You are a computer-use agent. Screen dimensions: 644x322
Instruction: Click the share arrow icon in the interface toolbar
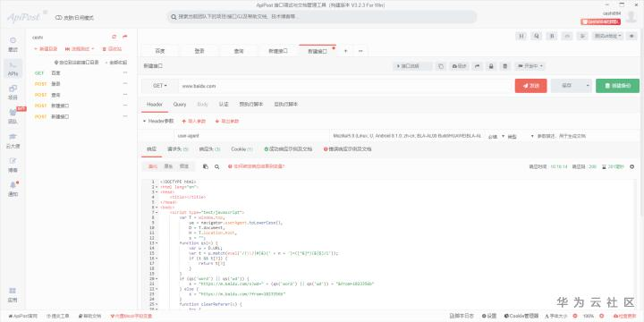pos(478,66)
